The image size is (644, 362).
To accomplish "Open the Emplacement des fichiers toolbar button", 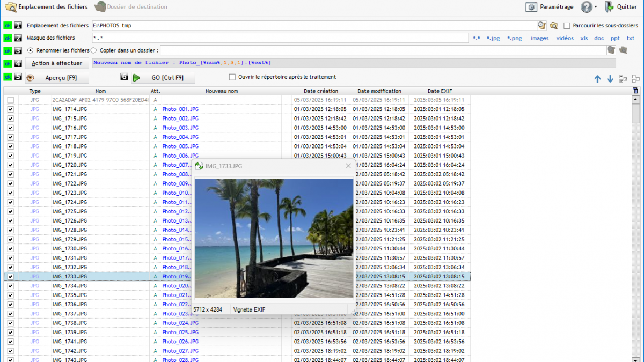I will 46,7.
